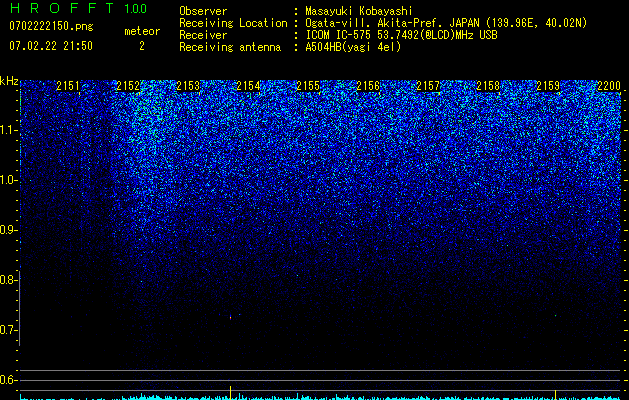Click the 2156 time marker
629x400 pixels.
coord(368,85)
